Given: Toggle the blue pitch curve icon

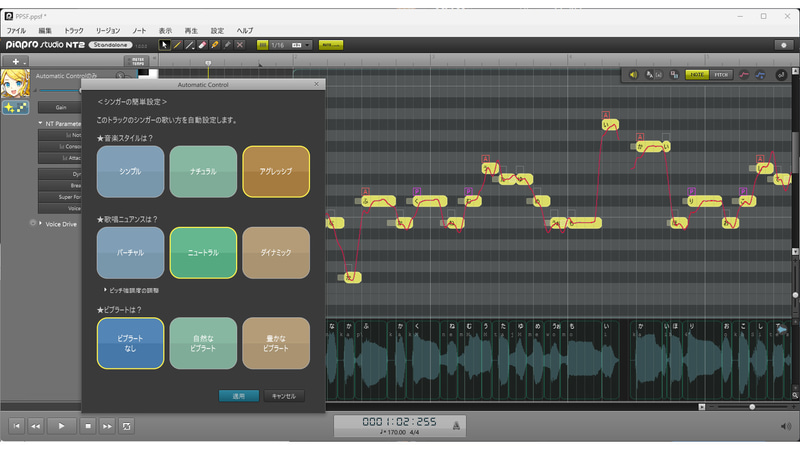Looking at the screenshot, I should coord(760,75).
